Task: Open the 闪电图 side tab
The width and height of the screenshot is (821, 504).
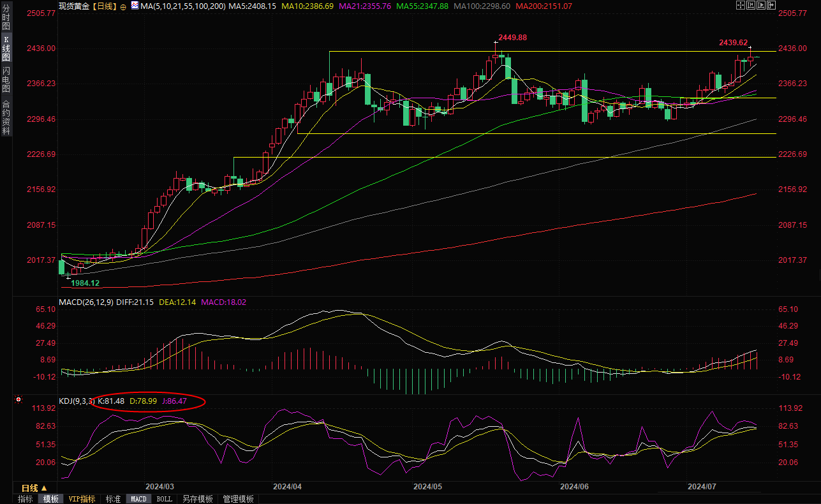Action: 6,79
